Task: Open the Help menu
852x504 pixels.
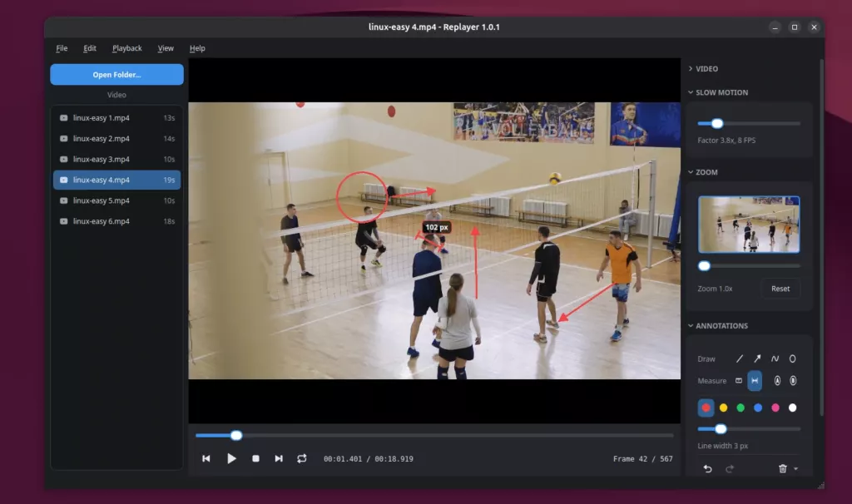Action: tap(197, 47)
